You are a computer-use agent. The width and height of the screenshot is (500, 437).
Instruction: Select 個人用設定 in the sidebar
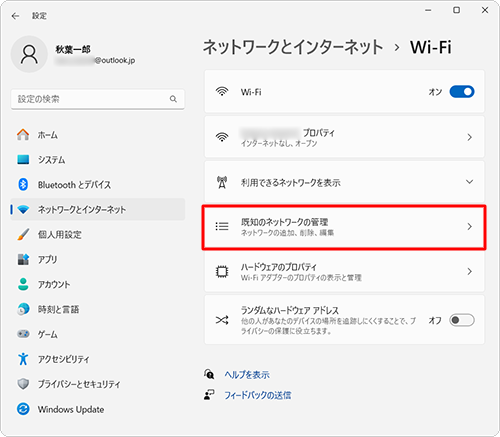click(x=98, y=235)
